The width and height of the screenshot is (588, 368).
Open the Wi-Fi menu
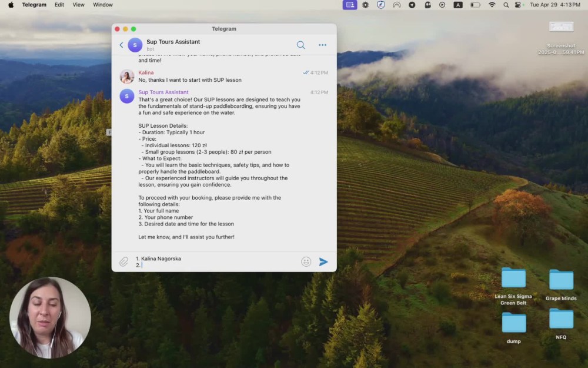coord(492,5)
